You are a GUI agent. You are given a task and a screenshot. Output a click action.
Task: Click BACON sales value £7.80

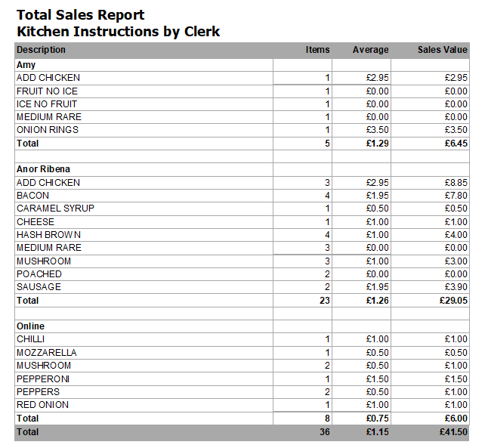point(456,196)
